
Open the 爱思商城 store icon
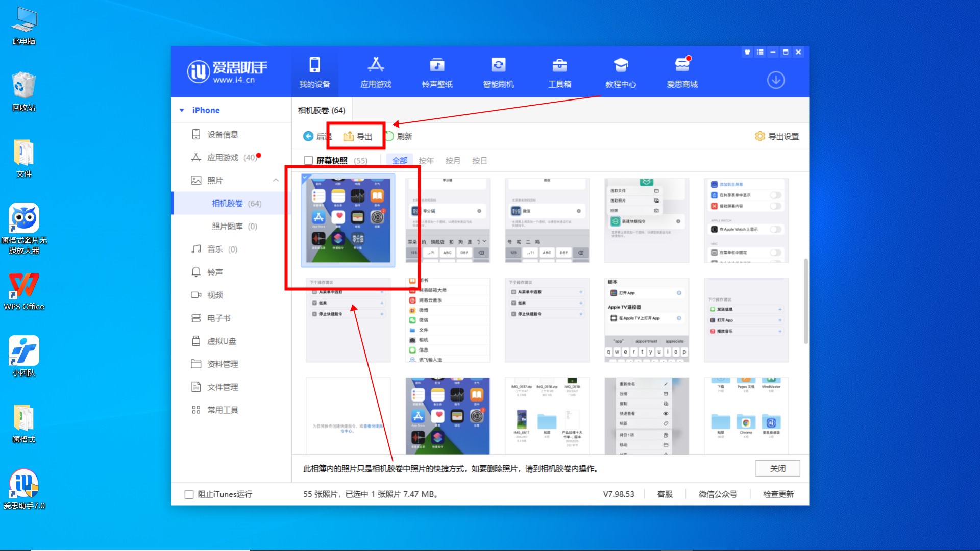[682, 65]
